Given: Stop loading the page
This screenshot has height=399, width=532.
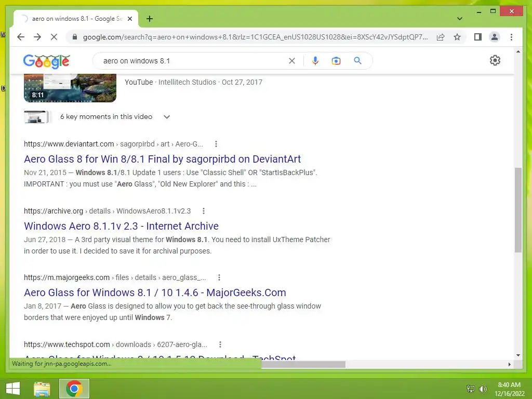Looking at the screenshot, I should 54,37.
